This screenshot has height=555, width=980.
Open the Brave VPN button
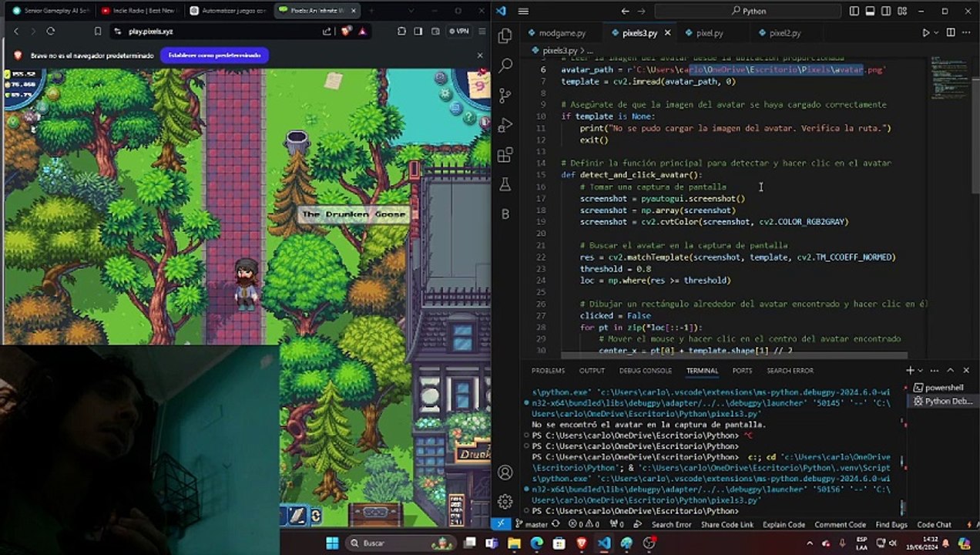(461, 31)
